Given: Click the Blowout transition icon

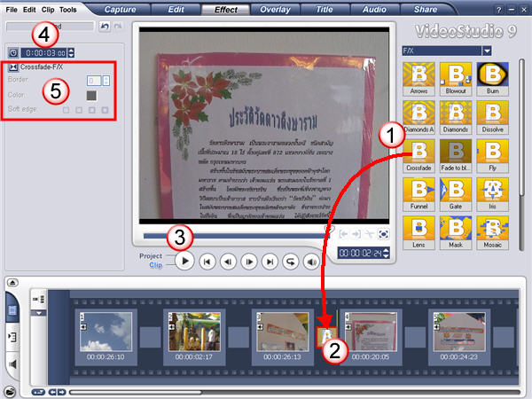Looking at the screenshot, I should 455,77.
